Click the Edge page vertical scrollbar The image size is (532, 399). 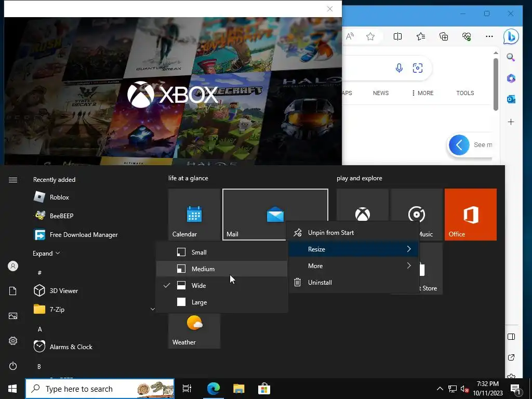point(496,85)
